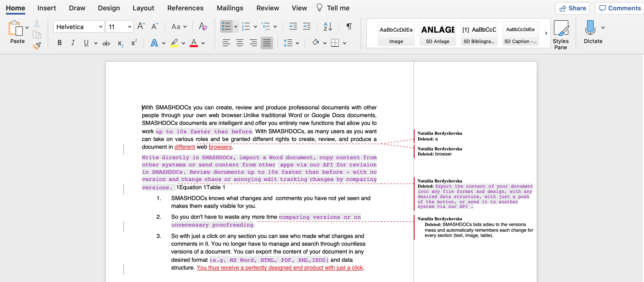644x282 pixels.
Task: Click the Share button
Action: pyautogui.click(x=572, y=8)
